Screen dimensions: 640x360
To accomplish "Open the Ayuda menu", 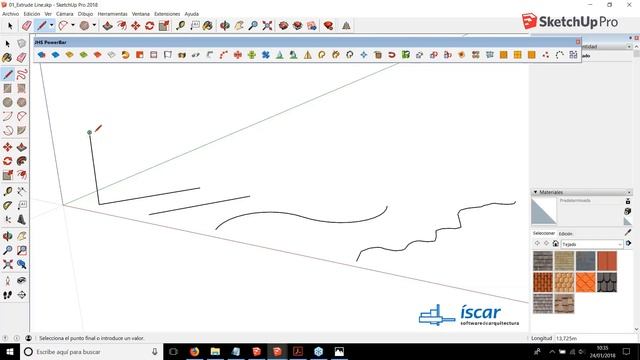I will point(191,14).
